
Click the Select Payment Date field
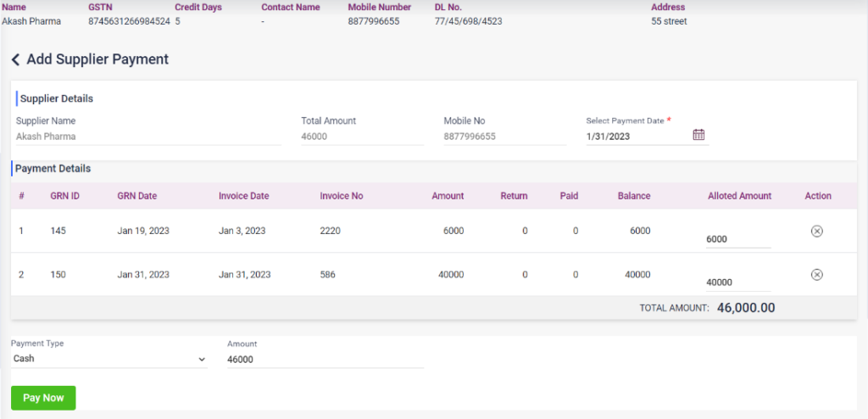pyautogui.click(x=637, y=136)
